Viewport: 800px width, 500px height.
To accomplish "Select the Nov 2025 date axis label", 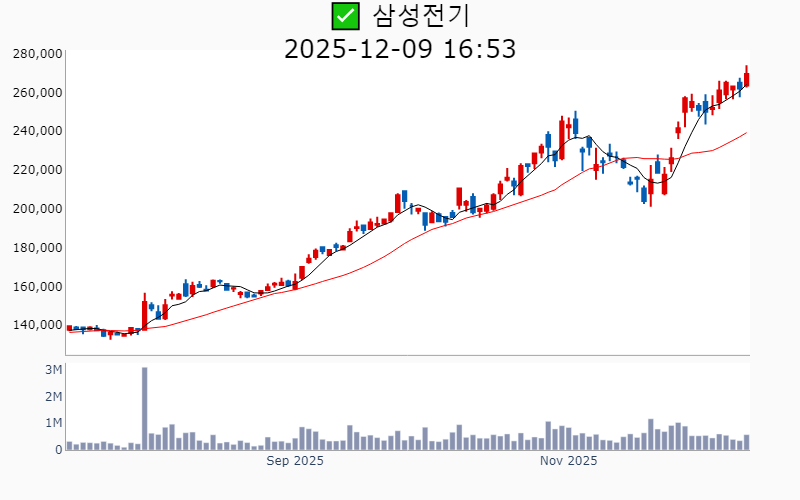I will coord(568,461).
